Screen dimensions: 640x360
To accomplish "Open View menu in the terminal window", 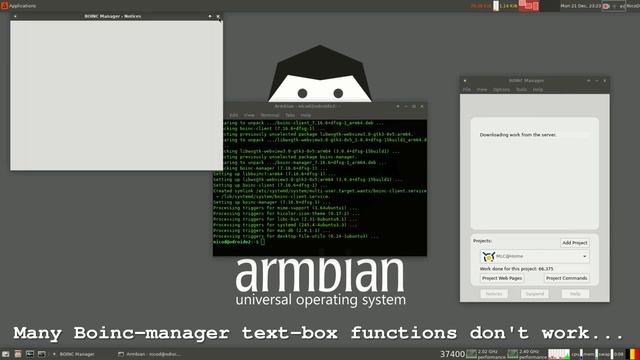I will pos(249,115).
